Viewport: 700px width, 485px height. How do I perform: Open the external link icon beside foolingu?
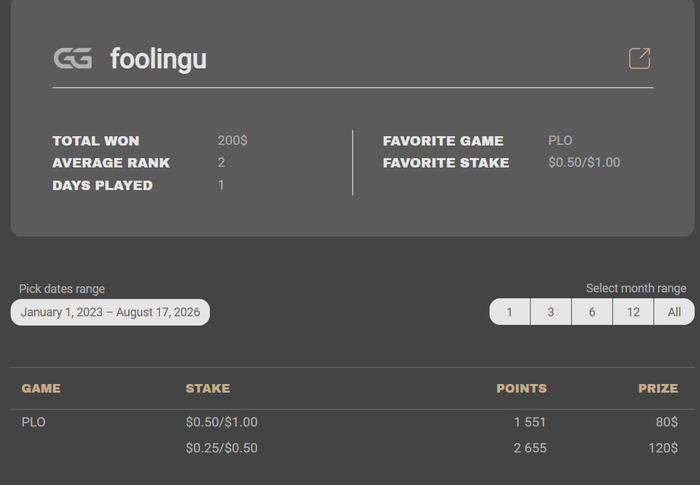639,59
